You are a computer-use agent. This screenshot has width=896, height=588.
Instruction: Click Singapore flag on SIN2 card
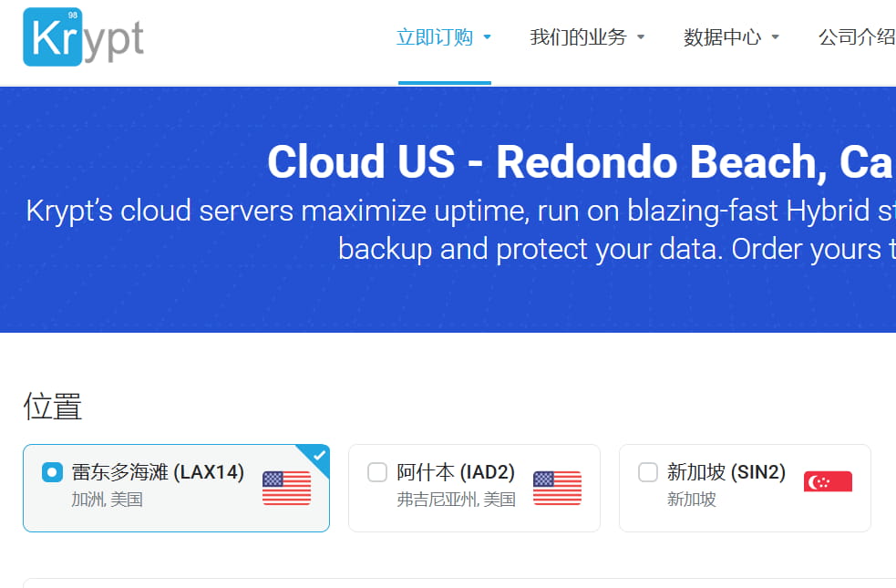pyautogui.click(x=828, y=481)
